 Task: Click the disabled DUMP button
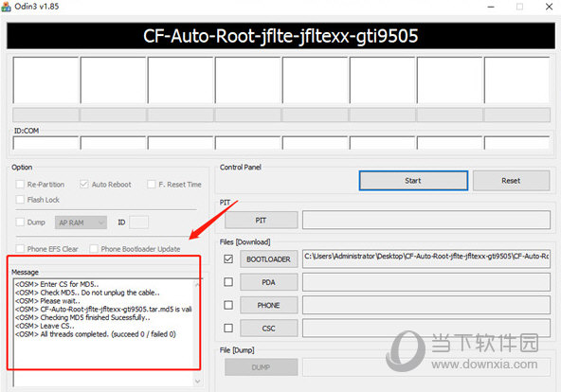261,367
